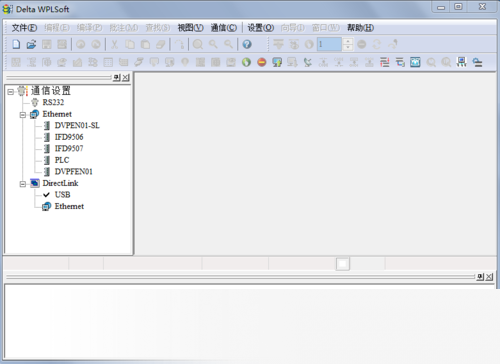Click the red stop circle icon
The image size is (500, 364).
pos(262,62)
